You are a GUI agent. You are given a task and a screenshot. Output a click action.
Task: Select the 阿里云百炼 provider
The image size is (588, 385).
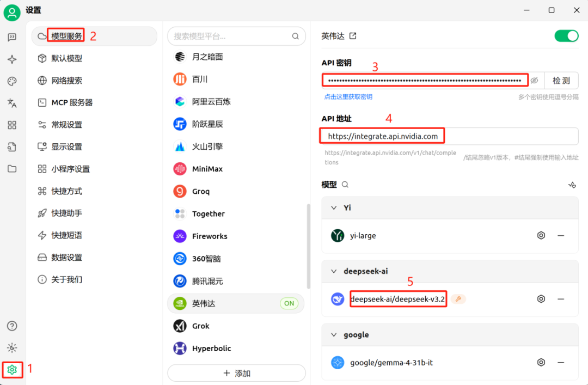pos(236,102)
